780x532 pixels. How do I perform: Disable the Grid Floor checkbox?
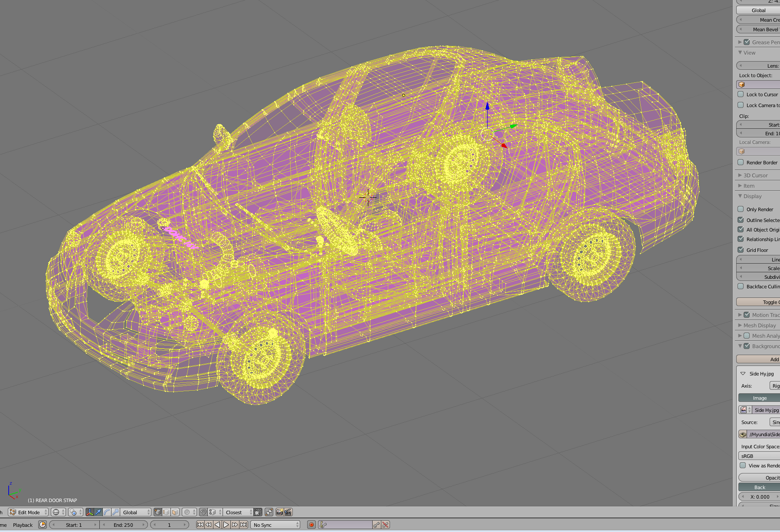click(741, 250)
